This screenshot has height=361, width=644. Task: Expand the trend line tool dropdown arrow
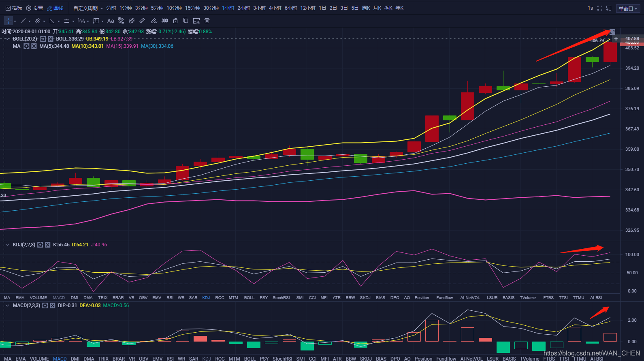pos(30,21)
